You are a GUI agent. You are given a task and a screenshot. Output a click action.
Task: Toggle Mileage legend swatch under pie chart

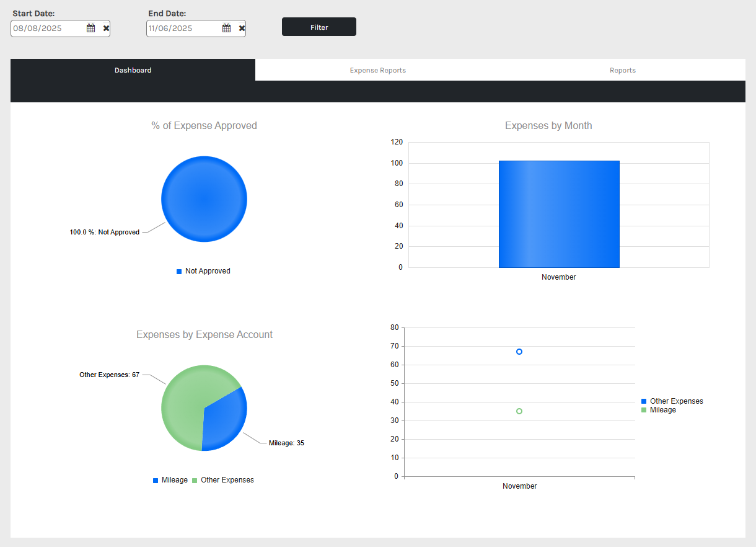[156, 481]
